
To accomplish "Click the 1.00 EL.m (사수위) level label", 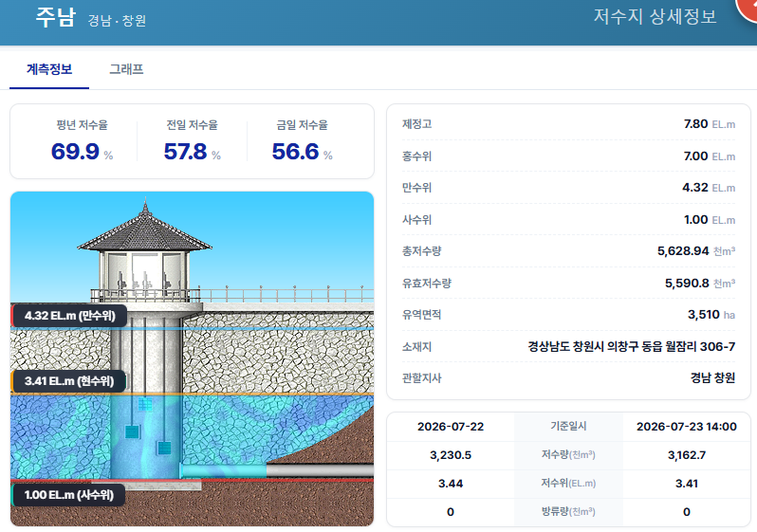I will click(68, 495).
